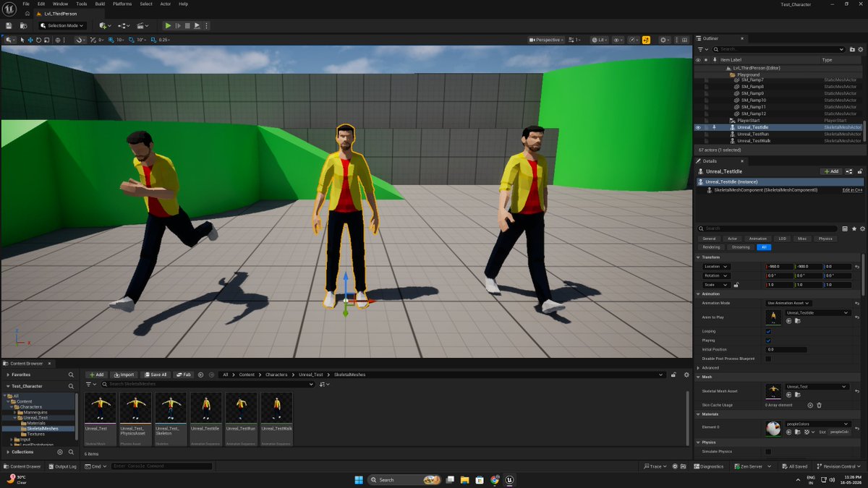This screenshot has width=868, height=488.
Task: Open the Animation Mode dropdown
Action: pyautogui.click(x=788, y=303)
